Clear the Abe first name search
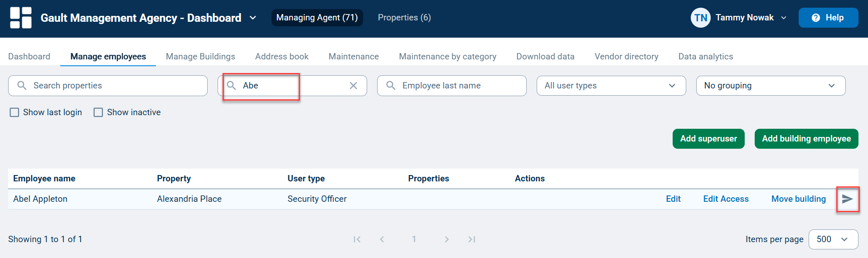 point(354,86)
